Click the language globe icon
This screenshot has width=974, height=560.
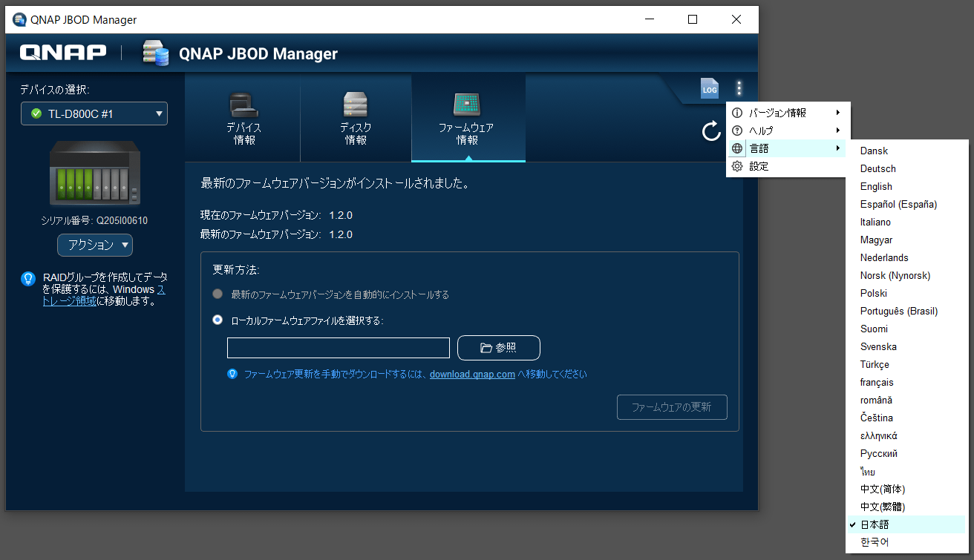(737, 148)
